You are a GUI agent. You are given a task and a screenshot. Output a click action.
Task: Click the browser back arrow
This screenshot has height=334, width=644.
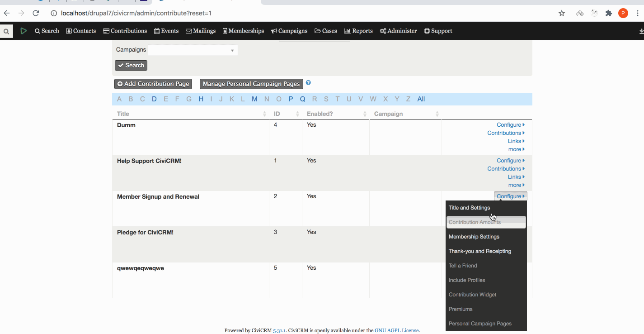coord(7,13)
